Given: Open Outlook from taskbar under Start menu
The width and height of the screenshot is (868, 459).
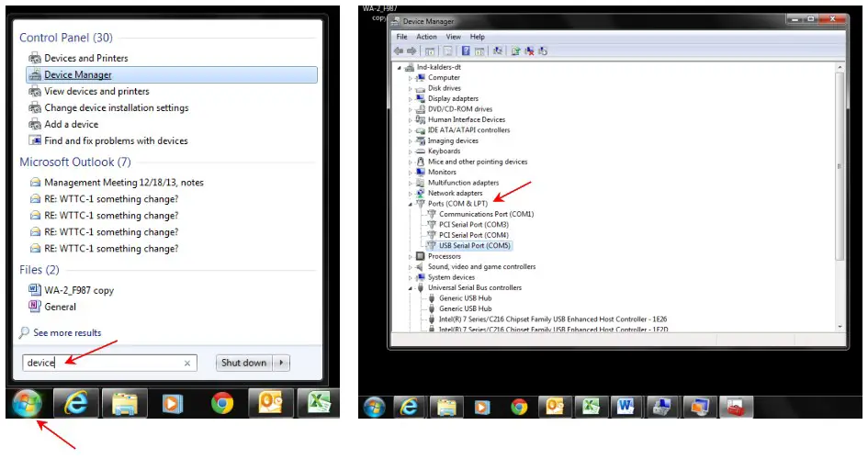Looking at the screenshot, I should point(270,403).
